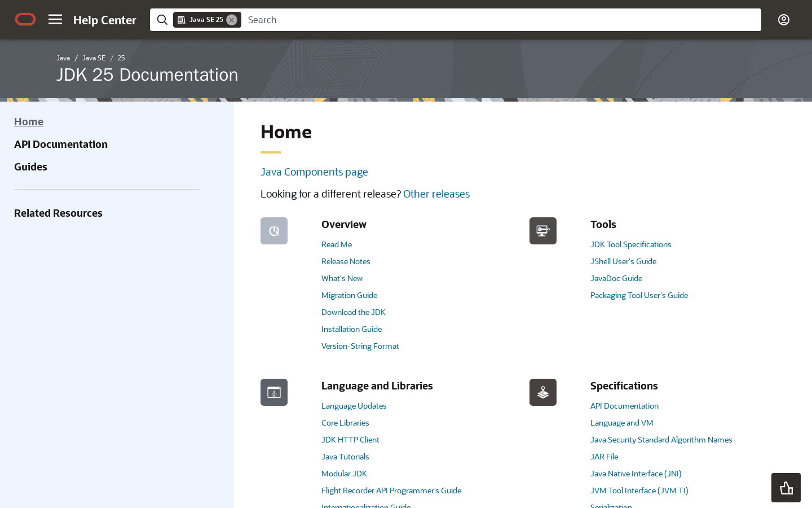Give feedback with the thumbs-up icon
Screen dimensions: 812x508
[785, 487]
